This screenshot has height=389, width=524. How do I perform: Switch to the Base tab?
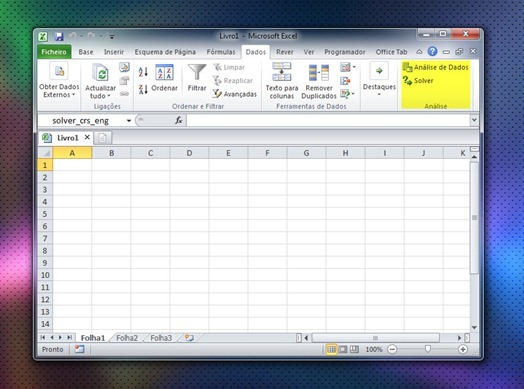coord(86,52)
